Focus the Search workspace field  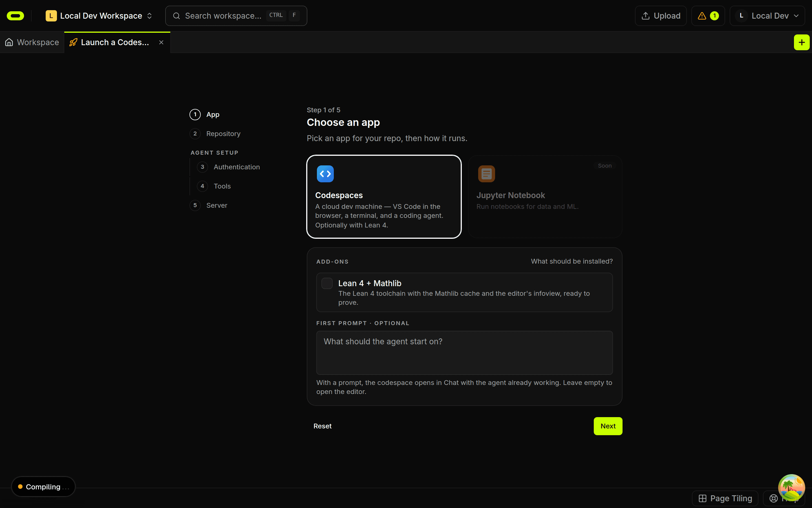click(x=236, y=16)
